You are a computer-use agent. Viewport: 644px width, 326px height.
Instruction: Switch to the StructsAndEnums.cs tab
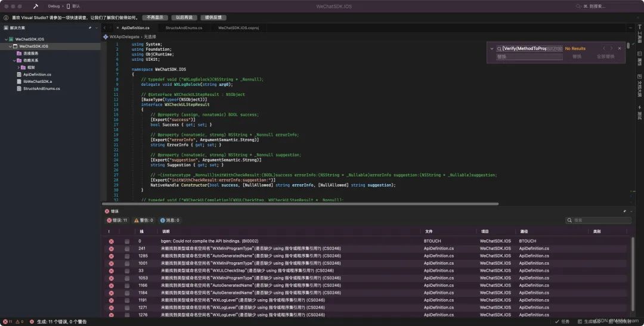(184, 28)
